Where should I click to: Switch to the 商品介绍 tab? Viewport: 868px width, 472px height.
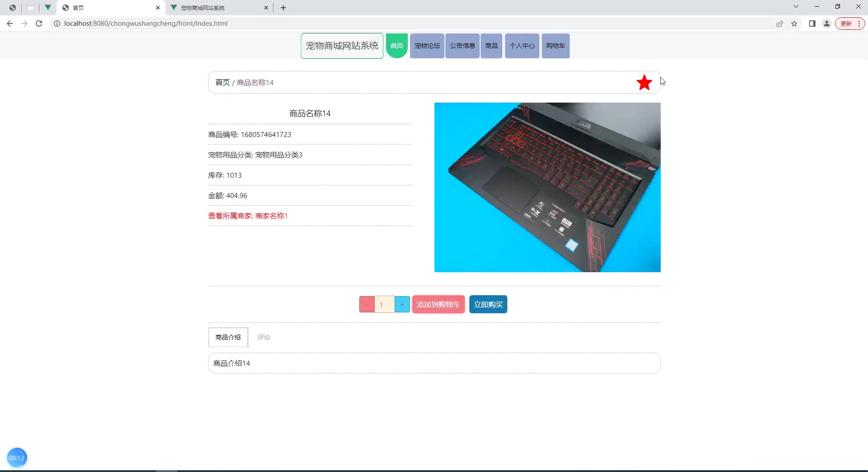coord(228,337)
